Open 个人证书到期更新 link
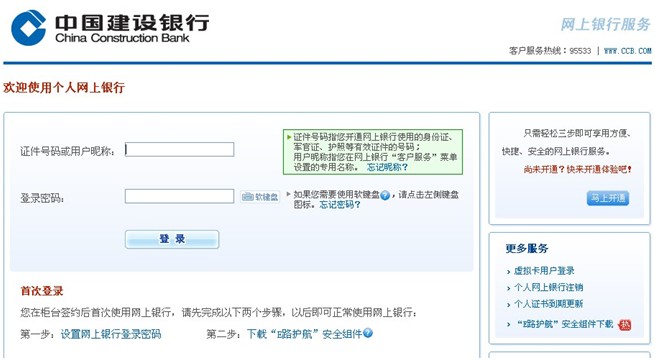 tap(548, 304)
